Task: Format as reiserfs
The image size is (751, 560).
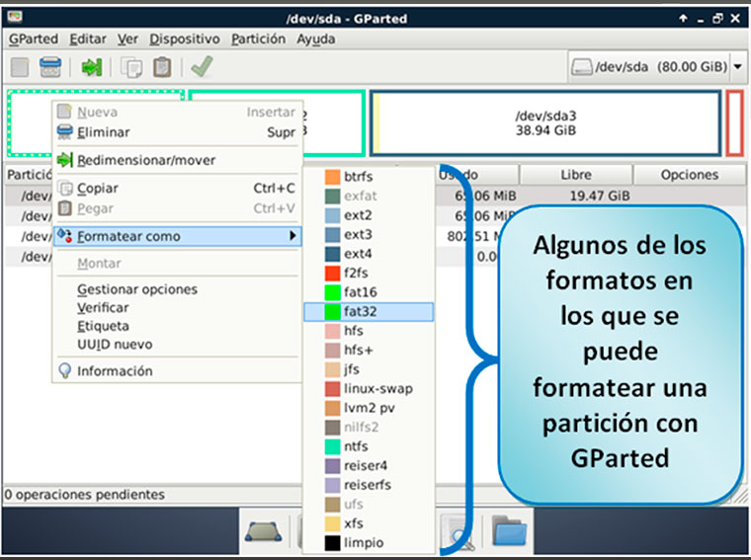Action: (x=369, y=485)
